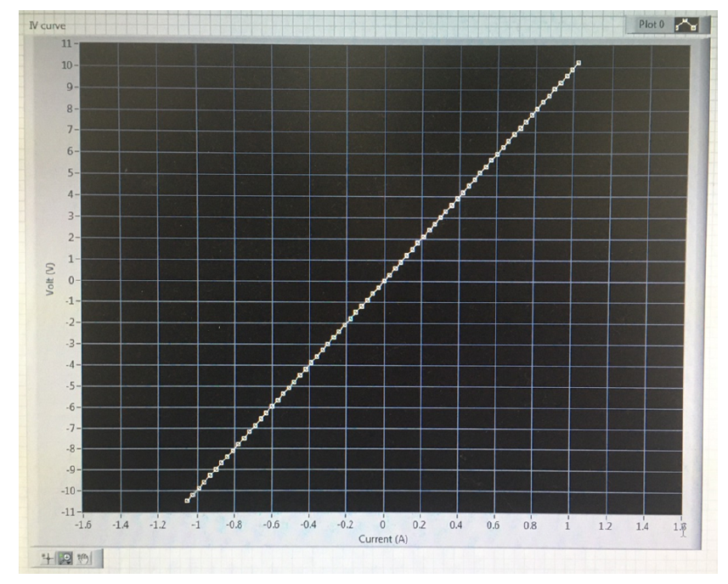The width and height of the screenshot is (728, 584).
Task: Click the crosshair icon in the graph palette
Action: pyautogui.click(x=48, y=560)
